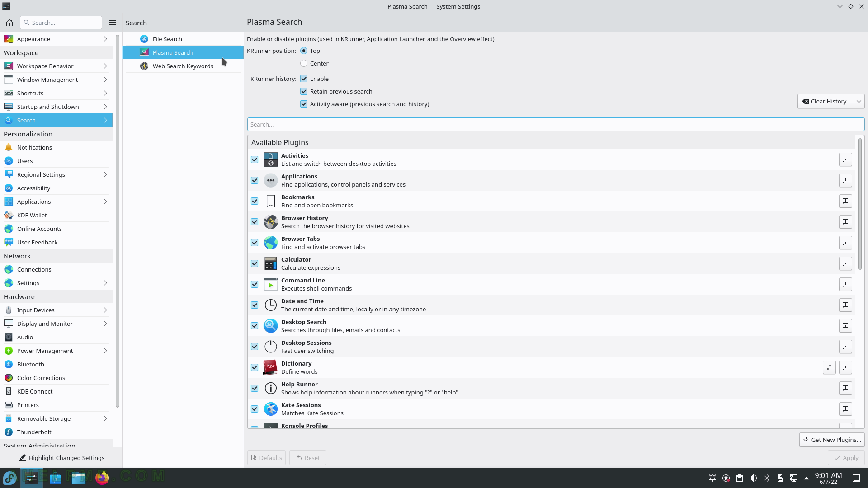Open Bluetooth in the system tray

[767, 478]
